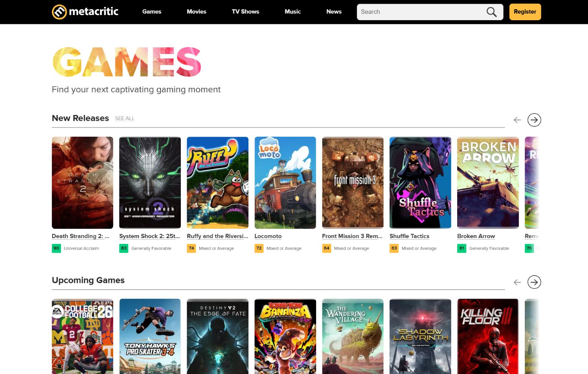The height and width of the screenshot is (374, 588).
Task: Click 'Generally Favorable' under Broken Arrow
Action: coord(489,248)
